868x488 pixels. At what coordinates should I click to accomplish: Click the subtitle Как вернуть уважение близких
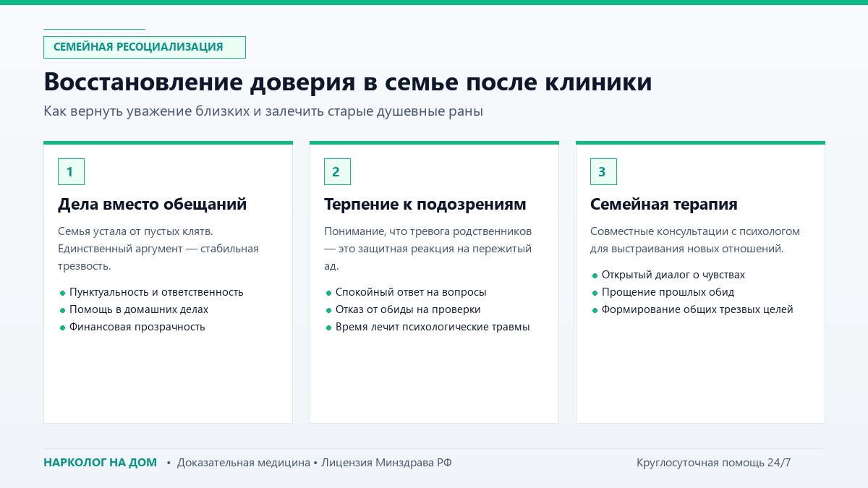(263, 112)
